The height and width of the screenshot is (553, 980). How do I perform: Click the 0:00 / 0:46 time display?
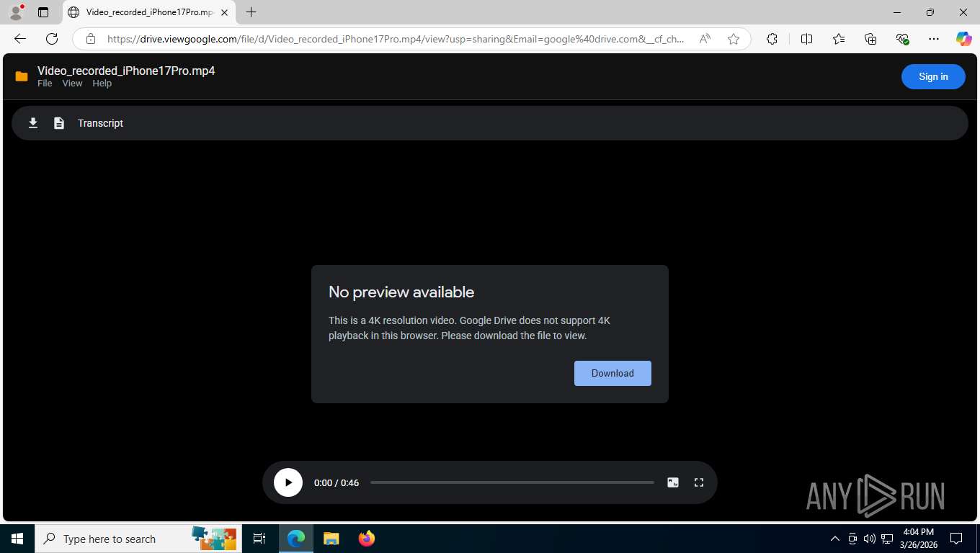[x=337, y=482]
